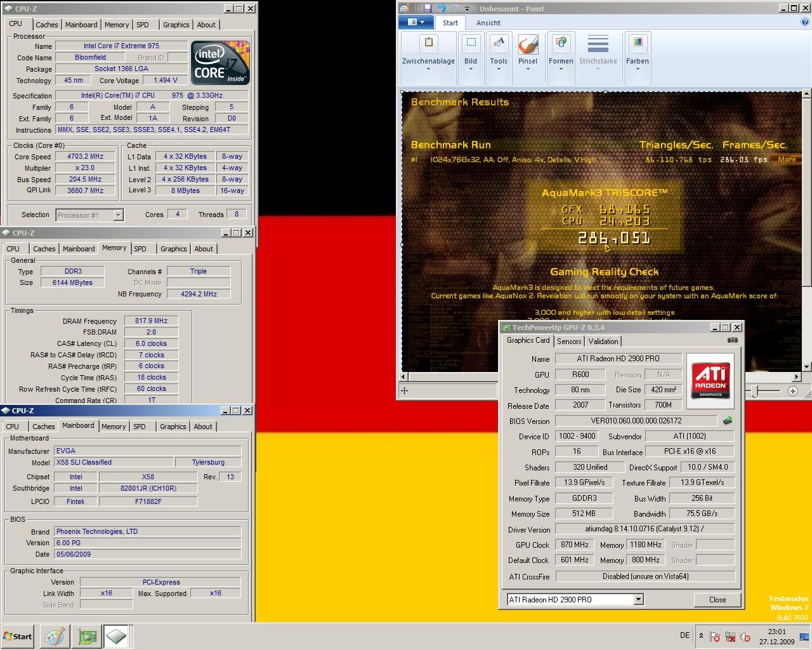Click the Save icon in Paint's title bar
The image size is (812, 650).
point(428,8)
